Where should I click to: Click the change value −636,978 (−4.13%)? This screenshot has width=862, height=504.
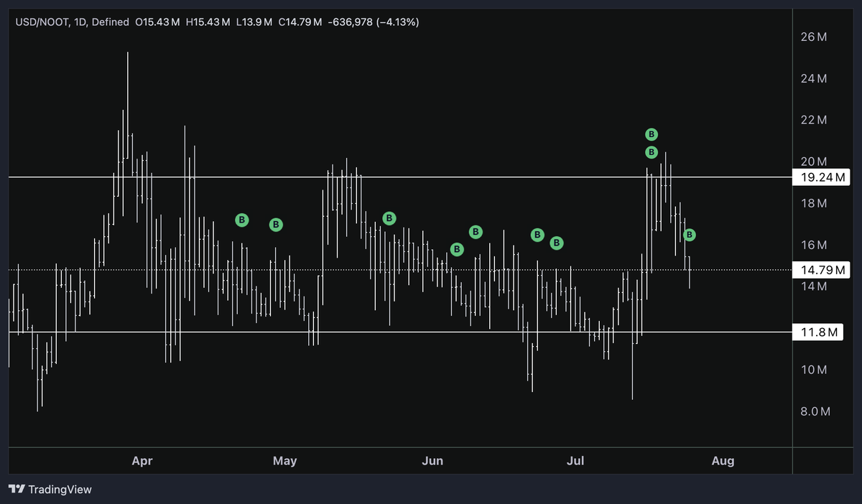tap(374, 23)
